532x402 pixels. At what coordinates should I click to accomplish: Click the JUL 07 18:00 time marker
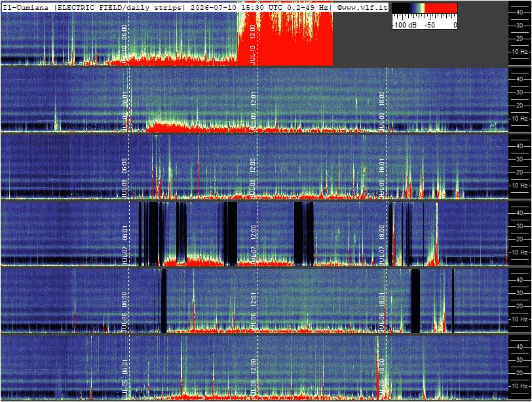381,245
